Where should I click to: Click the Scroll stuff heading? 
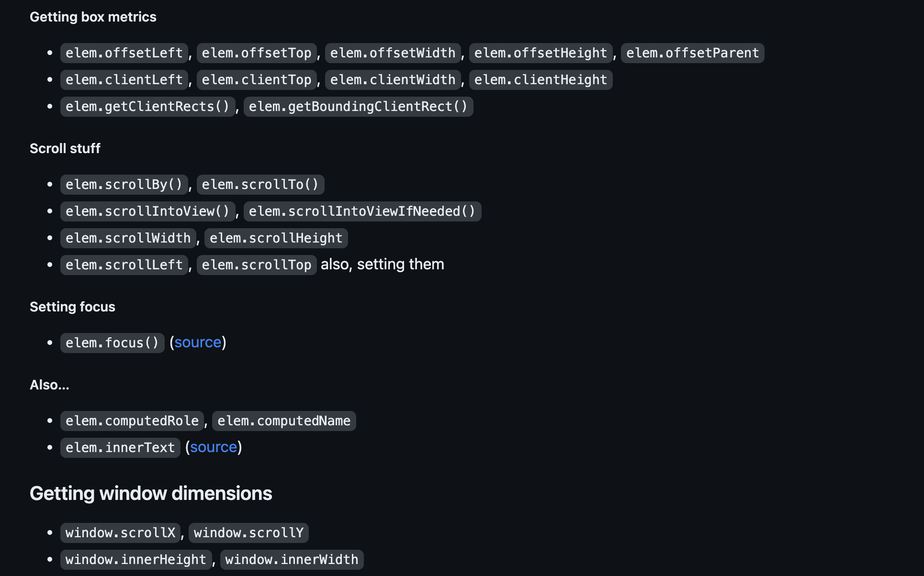[65, 149]
